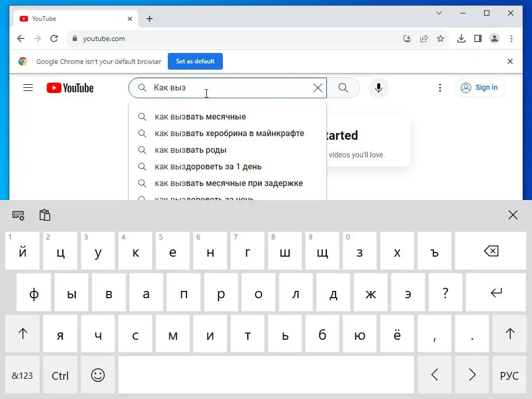Switch to the &123 symbols layout
This screenshot has height=399, width=532.
[x=22, y=375]
